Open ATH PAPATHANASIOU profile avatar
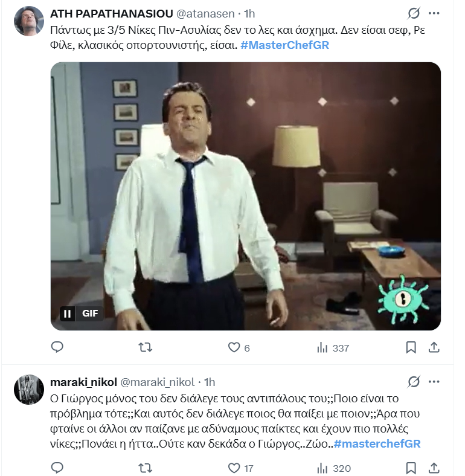This screenshot has width=465, height=476. click(x=28, y=21)
